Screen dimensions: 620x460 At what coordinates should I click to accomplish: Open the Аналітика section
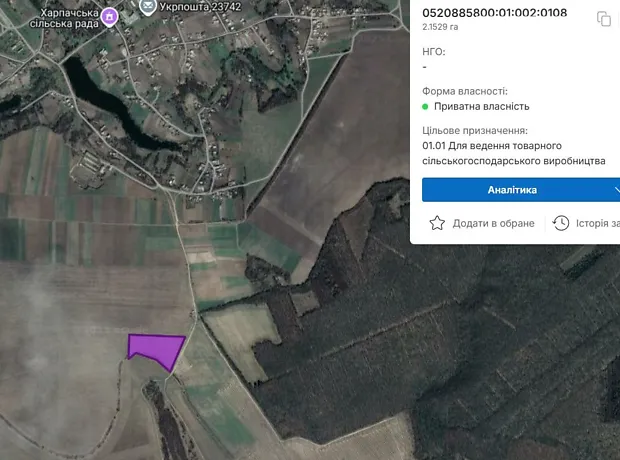point(512,190)
